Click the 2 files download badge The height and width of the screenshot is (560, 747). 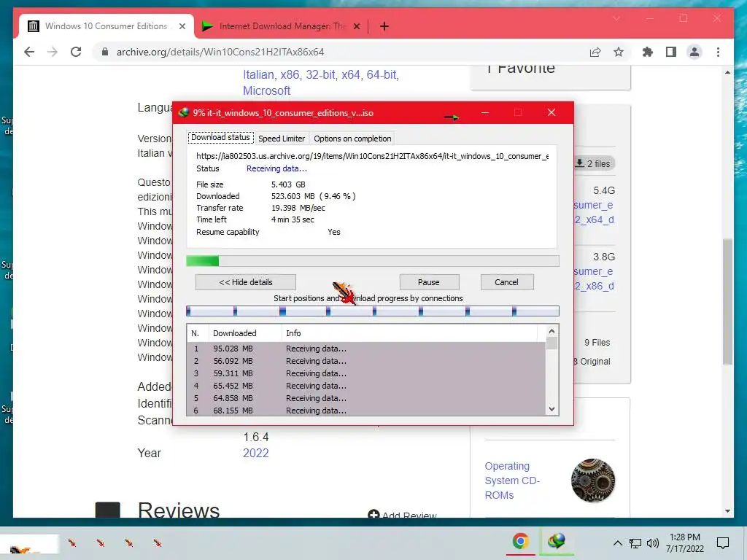592,163
